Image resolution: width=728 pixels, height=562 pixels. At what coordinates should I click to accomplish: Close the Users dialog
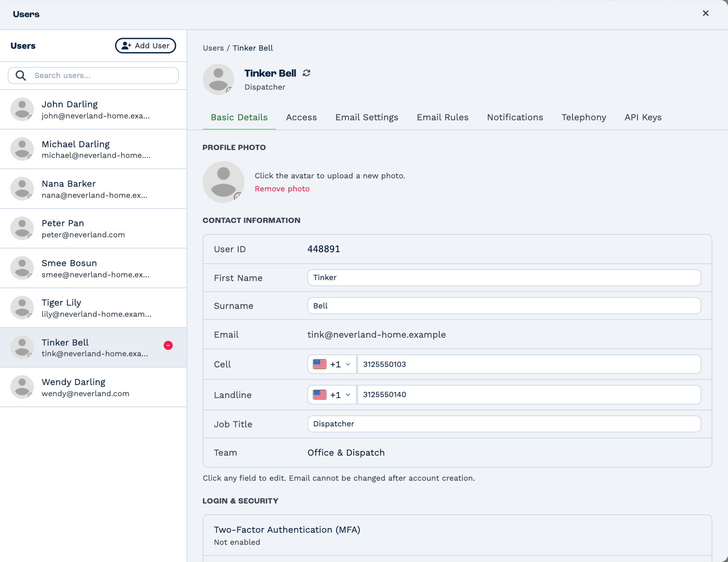click(x=706, y=13)
